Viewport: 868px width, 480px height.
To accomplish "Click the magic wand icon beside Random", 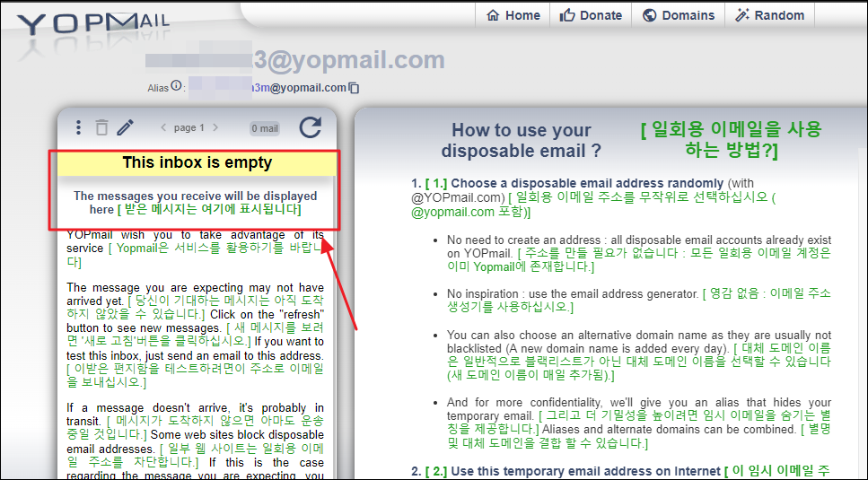I will [741, 15].
